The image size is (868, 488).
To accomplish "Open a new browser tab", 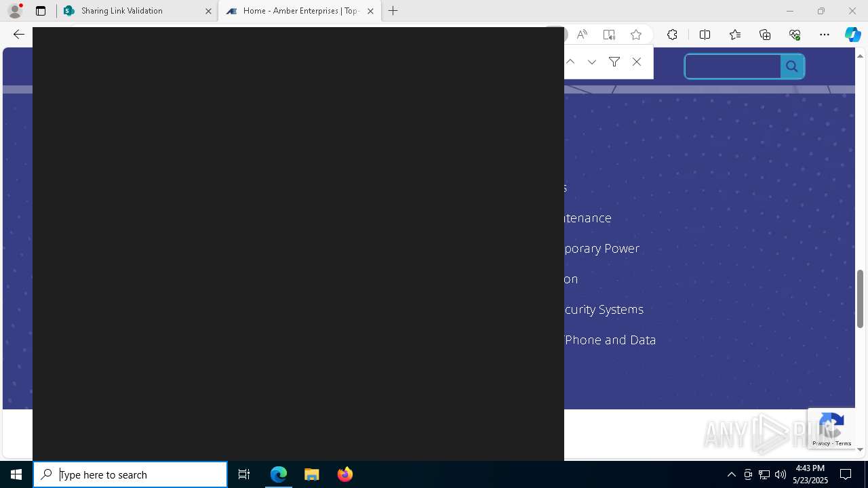I will pos(393,11).
